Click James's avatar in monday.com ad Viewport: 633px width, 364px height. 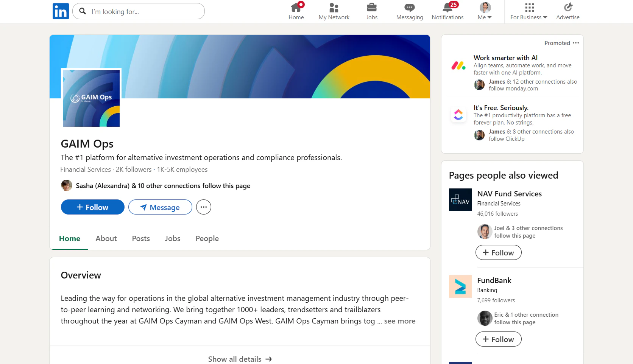click(x=479, y=85)
